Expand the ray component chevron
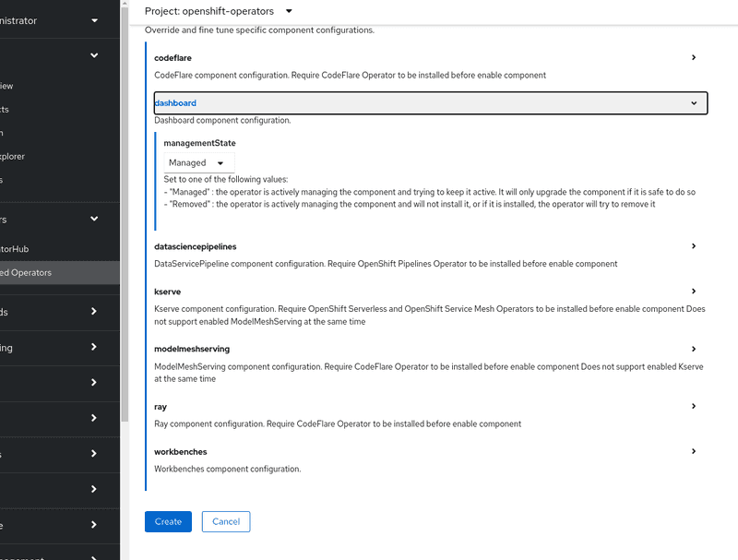Screen dimensions: 738x560 [x=694, y=406]
